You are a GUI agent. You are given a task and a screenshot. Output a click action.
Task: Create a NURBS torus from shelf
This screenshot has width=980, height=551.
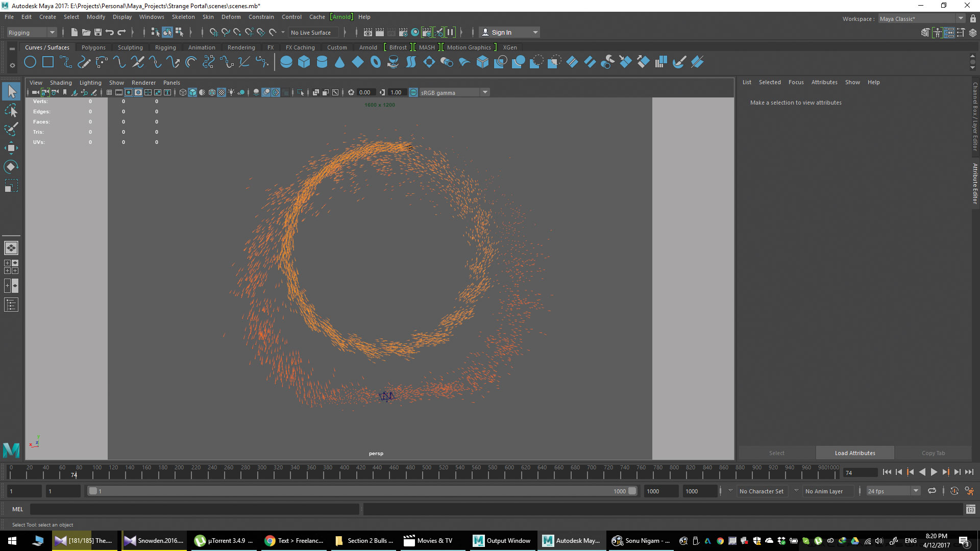tap(376, 62)
